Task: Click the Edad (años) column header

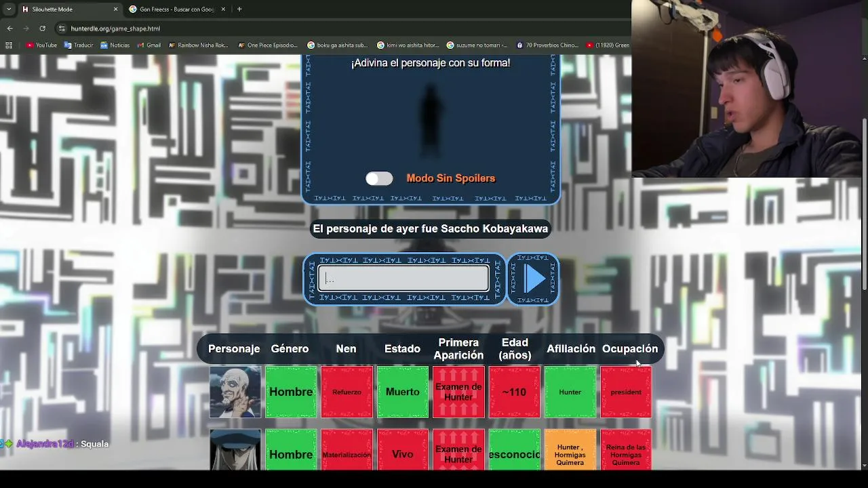Action: point(515,348)
